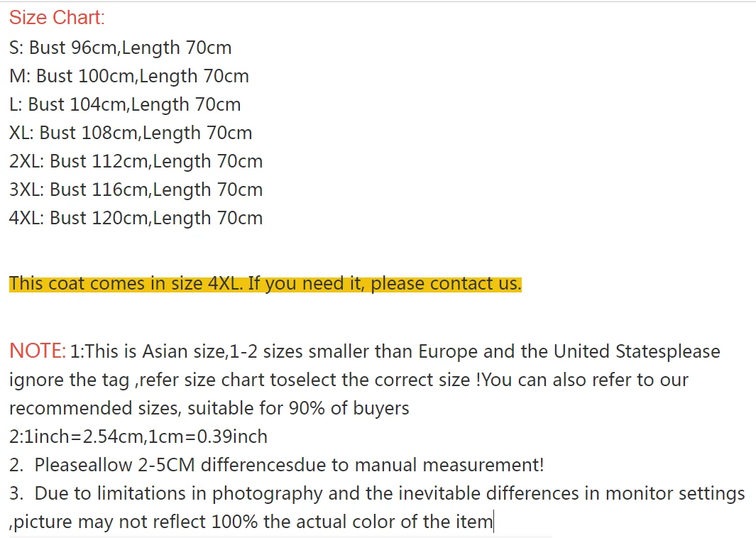The image size is (756, 538).
Task: Place cursor in 'S: Bust 96cm' line
Action: pos(121,48)
